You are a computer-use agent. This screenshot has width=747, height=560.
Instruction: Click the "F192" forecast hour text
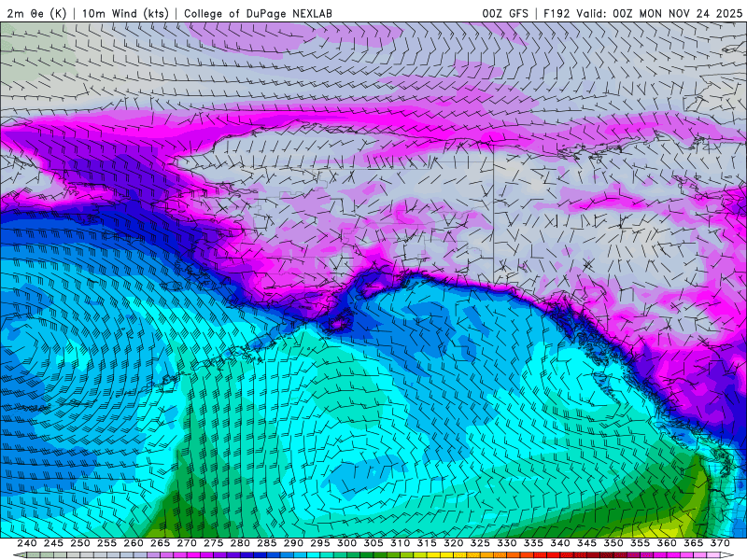click(557, 13)
